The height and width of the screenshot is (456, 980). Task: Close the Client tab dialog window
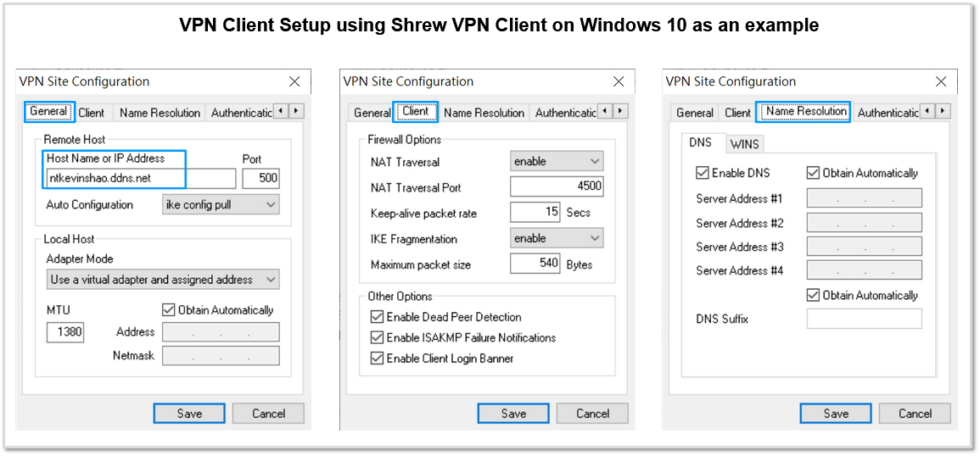(619, 82)
